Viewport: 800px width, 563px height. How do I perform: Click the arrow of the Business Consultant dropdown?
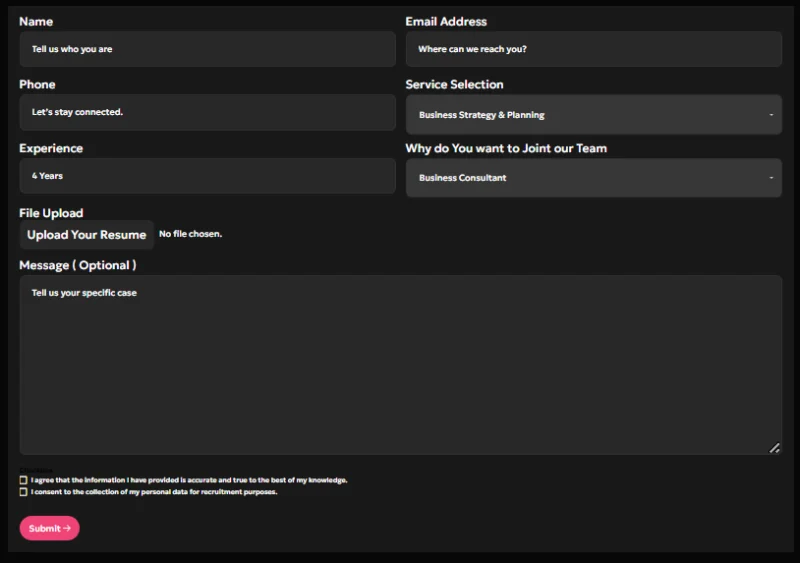click(771, 178)
